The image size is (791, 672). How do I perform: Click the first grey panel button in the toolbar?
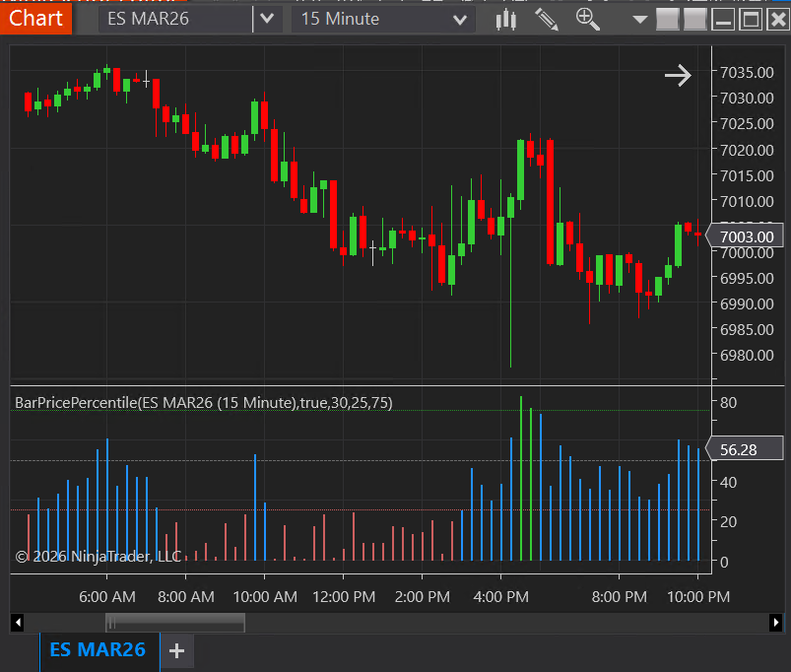click(667, 19)
